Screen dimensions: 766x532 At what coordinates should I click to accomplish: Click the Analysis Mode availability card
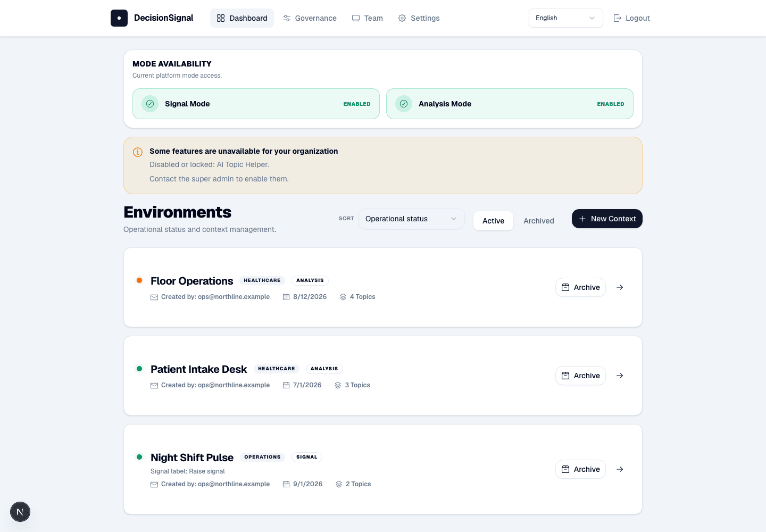click(x=510, y=104)
